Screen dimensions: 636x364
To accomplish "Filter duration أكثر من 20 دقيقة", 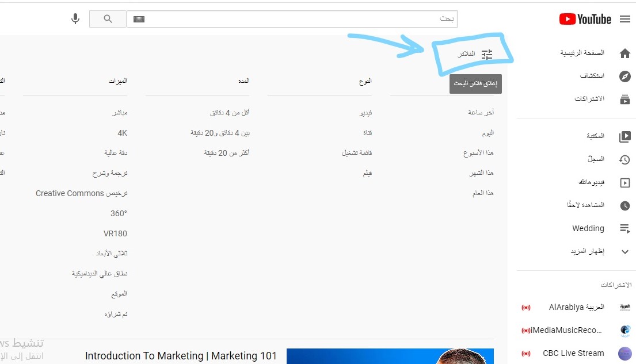I will 226,153.
